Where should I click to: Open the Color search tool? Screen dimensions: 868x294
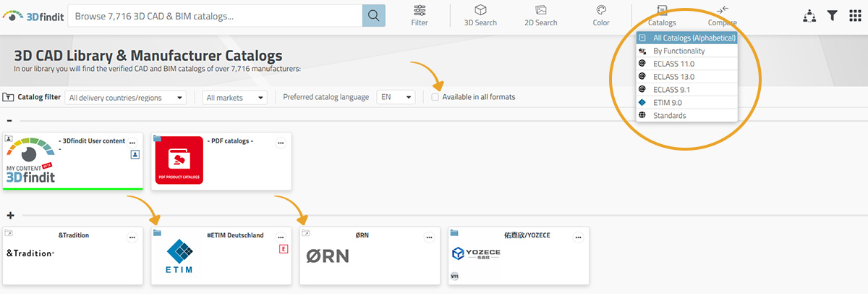pyautogui.click(x=601, y=15)
